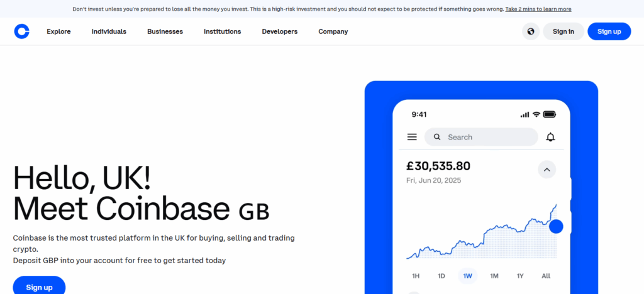Screen dimensions: 644x294
Task: Click the 9:41 time in phone mockup
Action: pyautogui.click(x=419, y=114)
